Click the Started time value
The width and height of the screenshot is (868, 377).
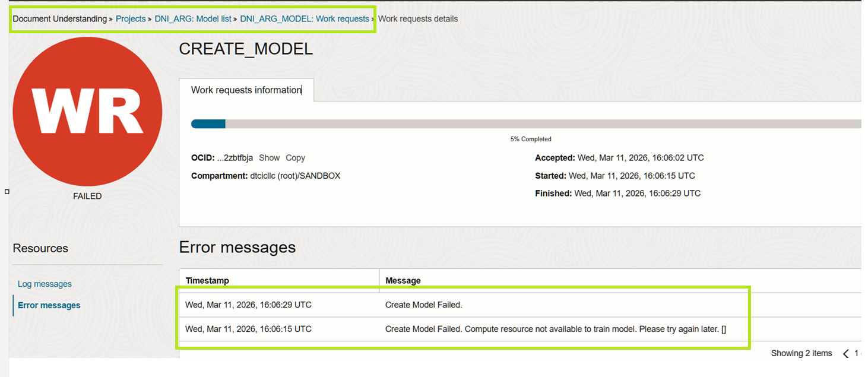[632, 176]
